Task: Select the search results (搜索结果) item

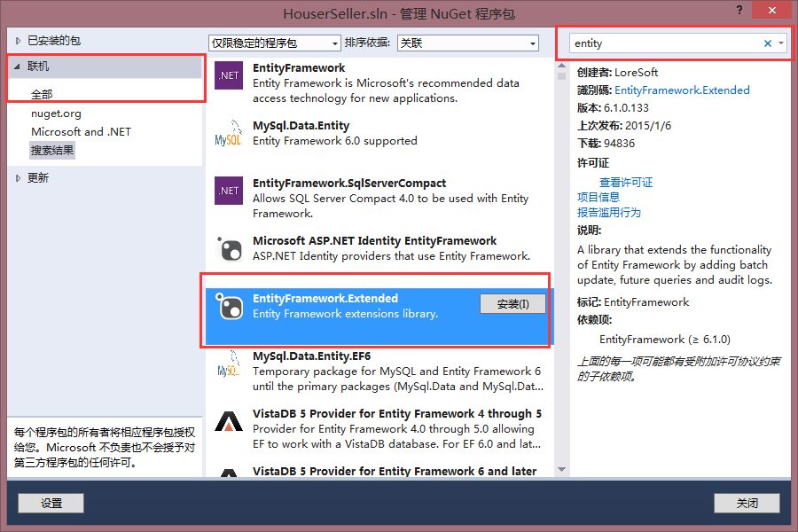Action: click(52, 151)
